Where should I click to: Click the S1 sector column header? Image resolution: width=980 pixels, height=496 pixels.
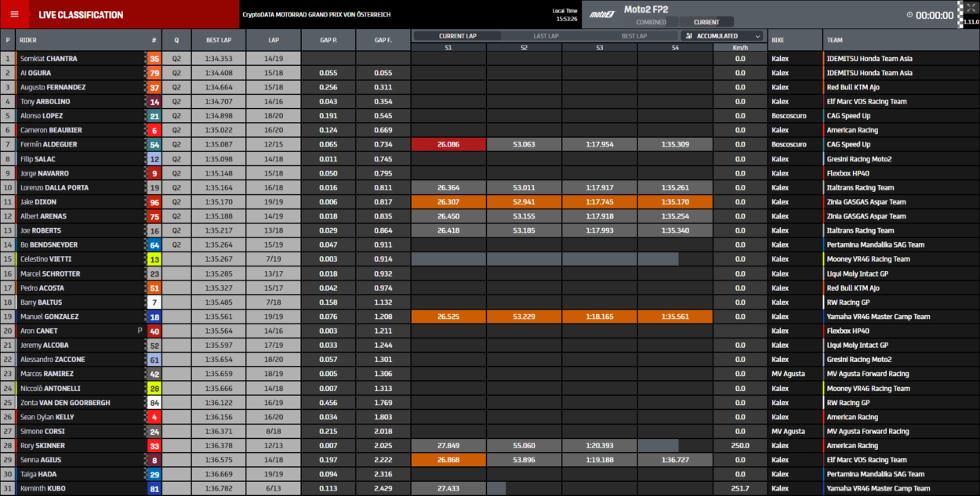448,47
